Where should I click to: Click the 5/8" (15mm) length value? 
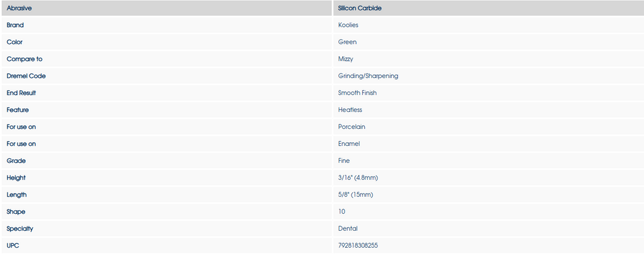pos(356,195)
